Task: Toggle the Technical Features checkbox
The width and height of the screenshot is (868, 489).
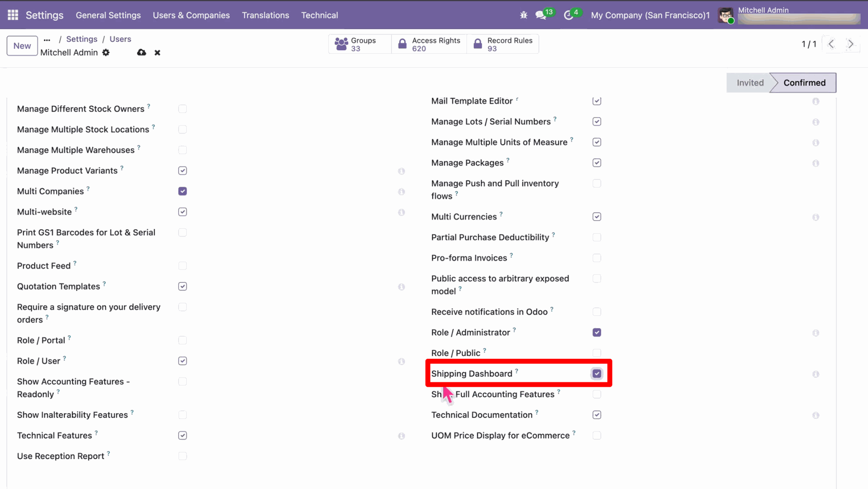Action: click(x=183, y=436)
